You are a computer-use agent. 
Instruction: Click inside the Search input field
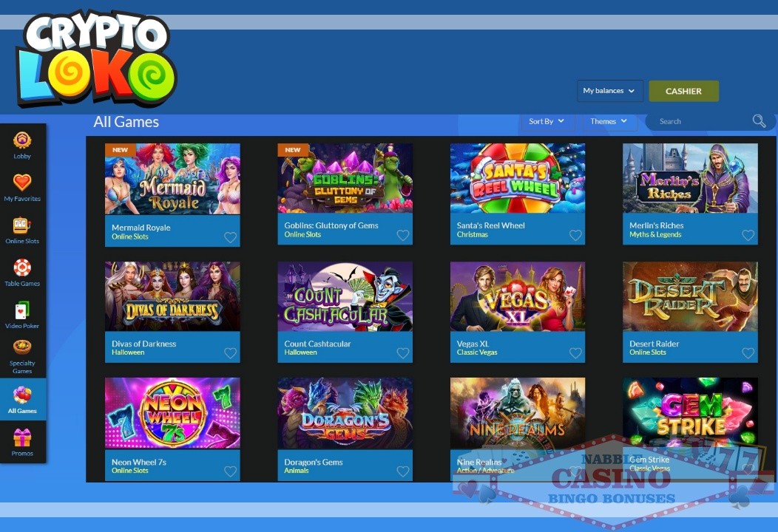695,120
